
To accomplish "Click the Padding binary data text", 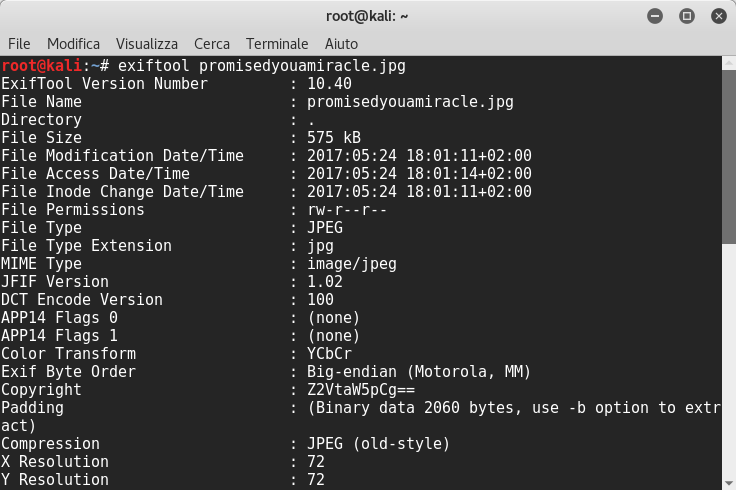I will pyautogui.click(x=510, y=408).
